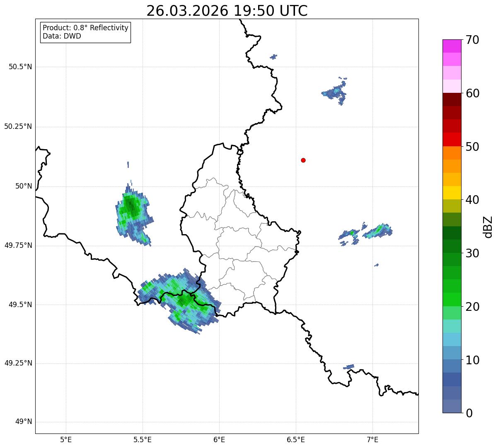Click the '50.5°N' latitude label
The height and width of the screenshot is (448, 498).
(20, 67)
